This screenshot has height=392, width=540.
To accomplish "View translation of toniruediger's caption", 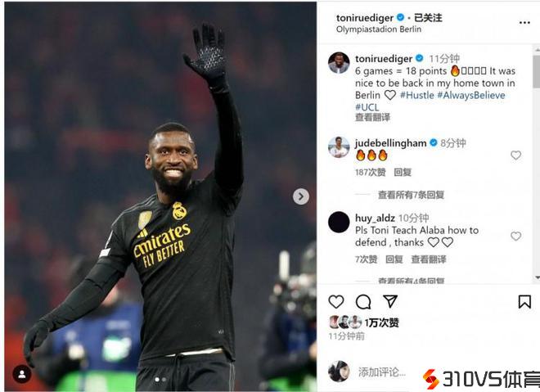I will tap(372, 118).
